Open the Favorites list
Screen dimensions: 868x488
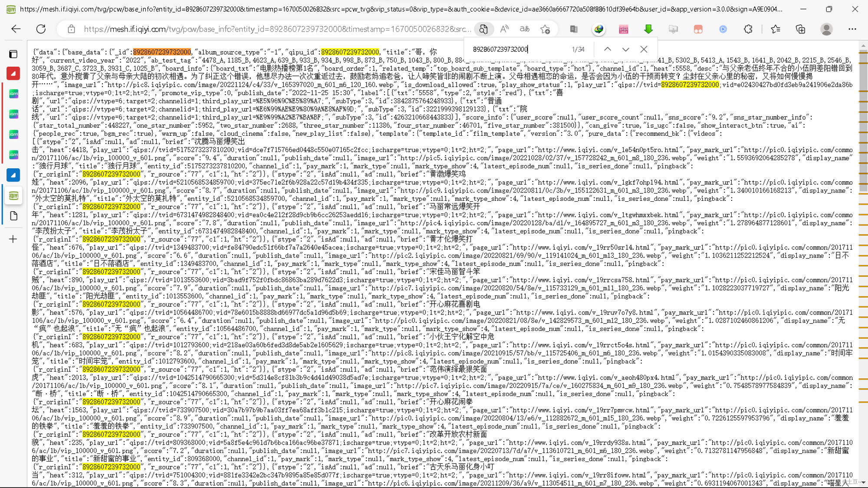[x=776, y=29]
